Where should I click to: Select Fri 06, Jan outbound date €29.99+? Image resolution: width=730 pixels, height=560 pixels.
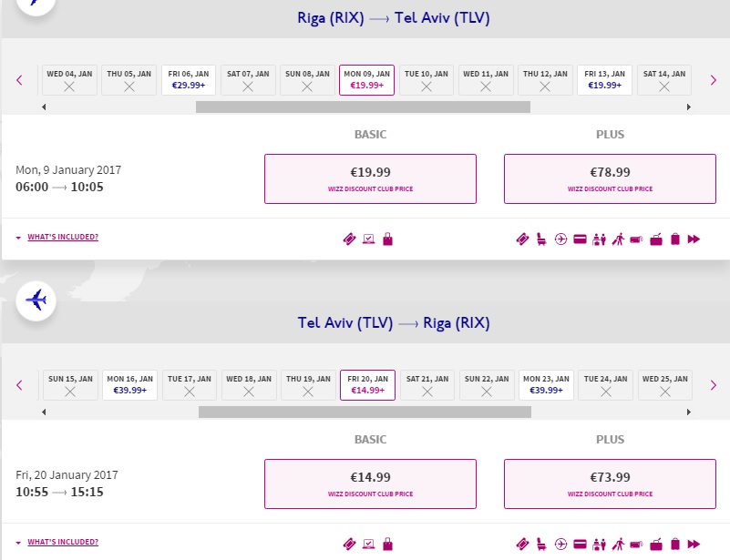pos(189,80)
